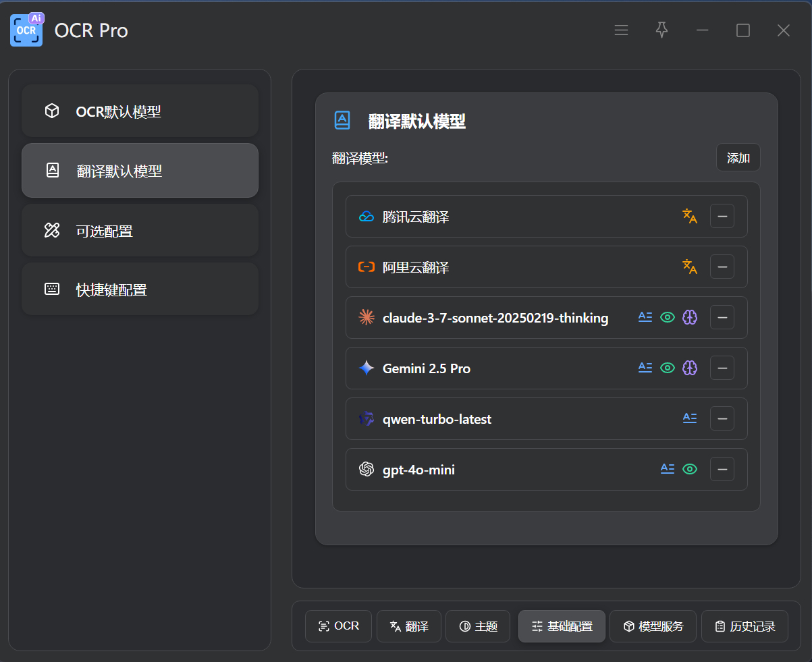Click the OpenAI logo beside gpt-4o-mini

point(367,469)
